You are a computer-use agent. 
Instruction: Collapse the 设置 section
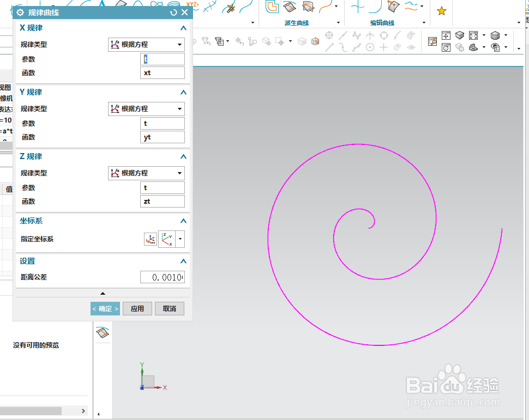(x=183, y=261)
